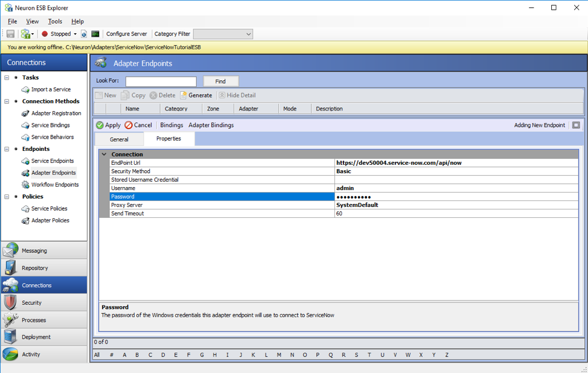Open Bindings in the detail toolbar
Viewport: 588px width, 373px height.
click(171, 125)
